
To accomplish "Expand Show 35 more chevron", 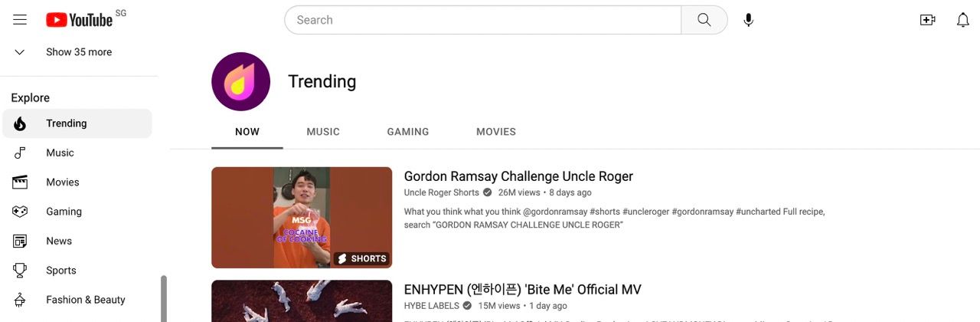I will pos(20,52).
